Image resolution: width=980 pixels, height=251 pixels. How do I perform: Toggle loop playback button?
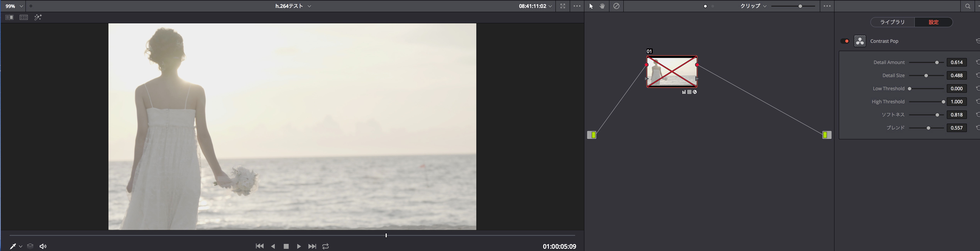click(326, 246)
